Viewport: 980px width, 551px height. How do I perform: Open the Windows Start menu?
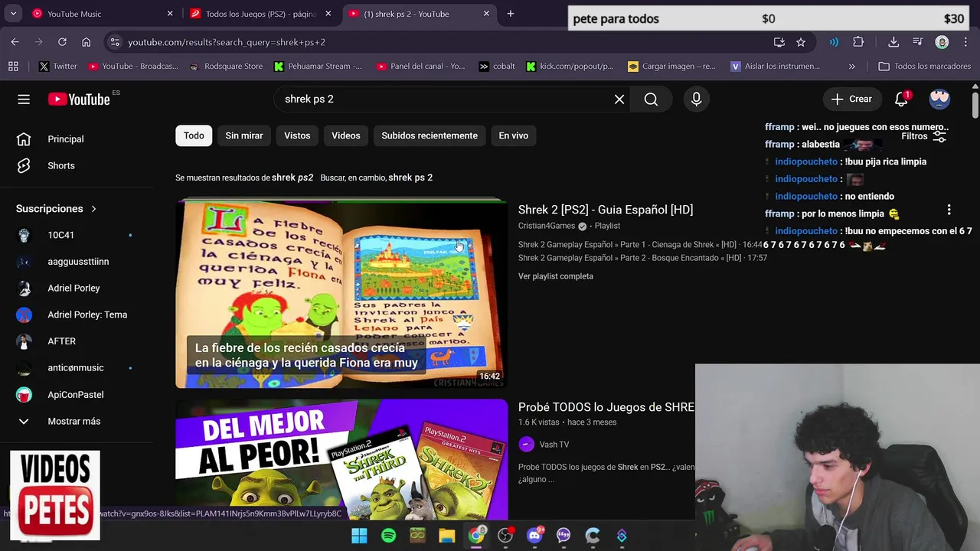click(x=359, y=536)
